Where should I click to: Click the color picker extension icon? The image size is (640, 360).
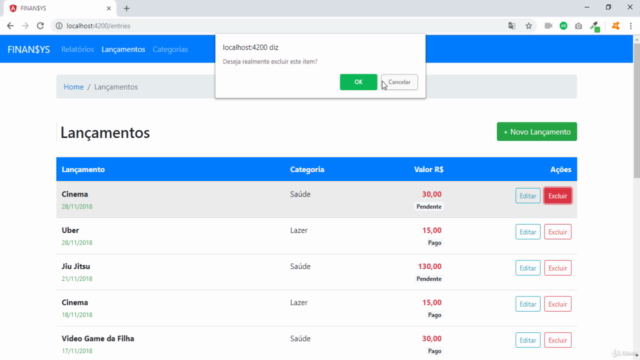(595, 27)
